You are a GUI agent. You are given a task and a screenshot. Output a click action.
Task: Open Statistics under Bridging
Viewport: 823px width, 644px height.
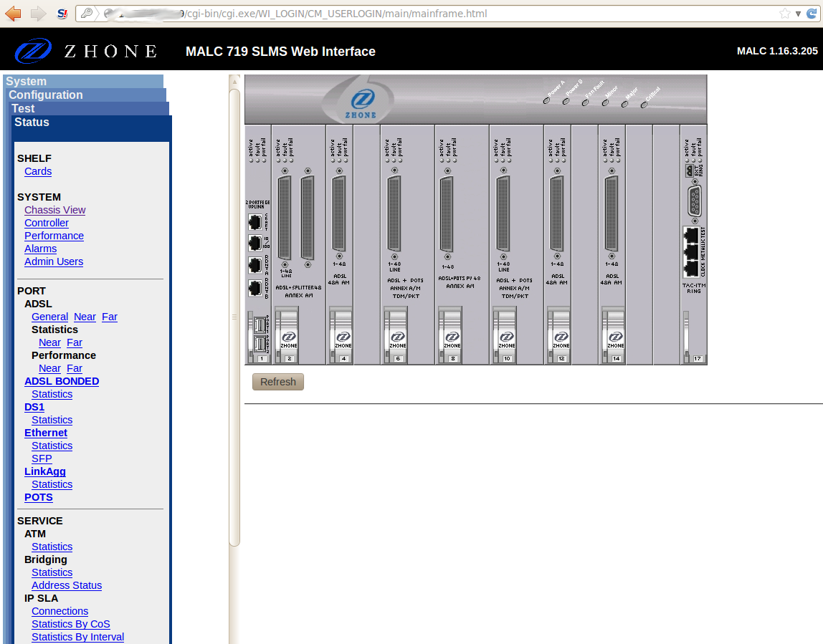pyautogui.click(x=52, y=572)
